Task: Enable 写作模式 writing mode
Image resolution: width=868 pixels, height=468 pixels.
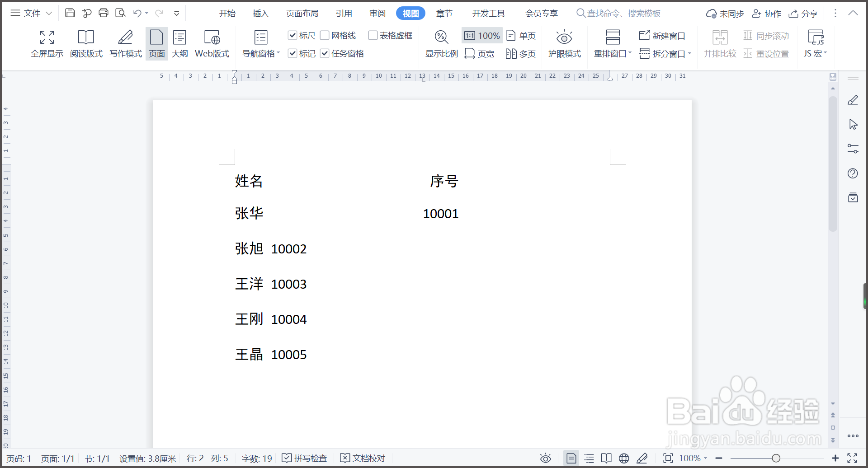Action: tap(125, 43)
